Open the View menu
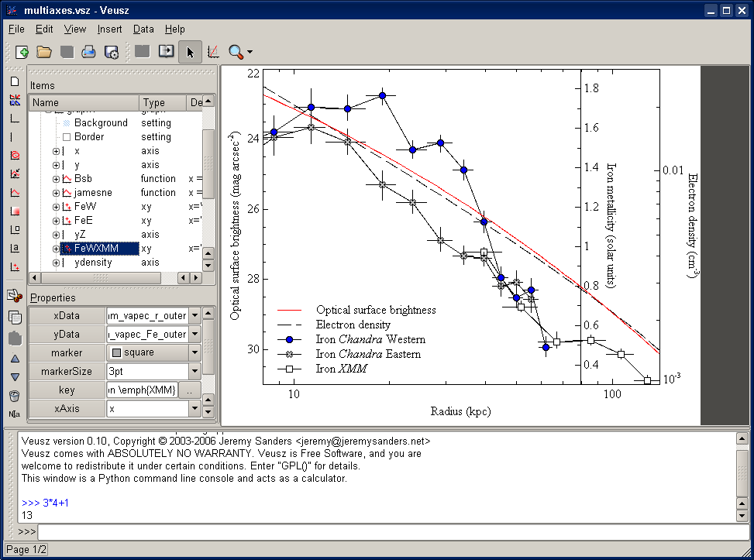Image resolution: width=754 pixels, height=560 pixels. click(x=75, y=29)
